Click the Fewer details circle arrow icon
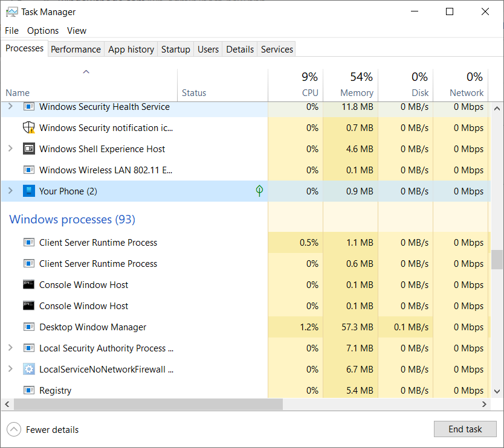Image resolution: width=504 pixels, height=448 pixels. 14,429
